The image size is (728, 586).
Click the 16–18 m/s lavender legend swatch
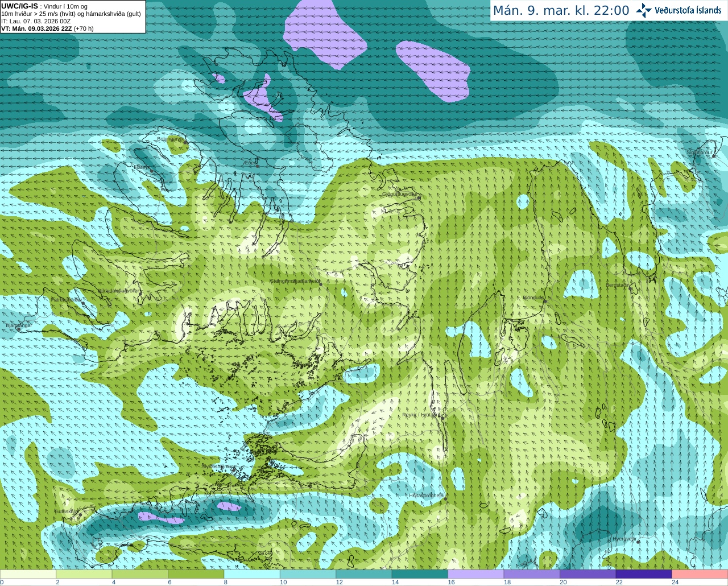click(476, 574)
